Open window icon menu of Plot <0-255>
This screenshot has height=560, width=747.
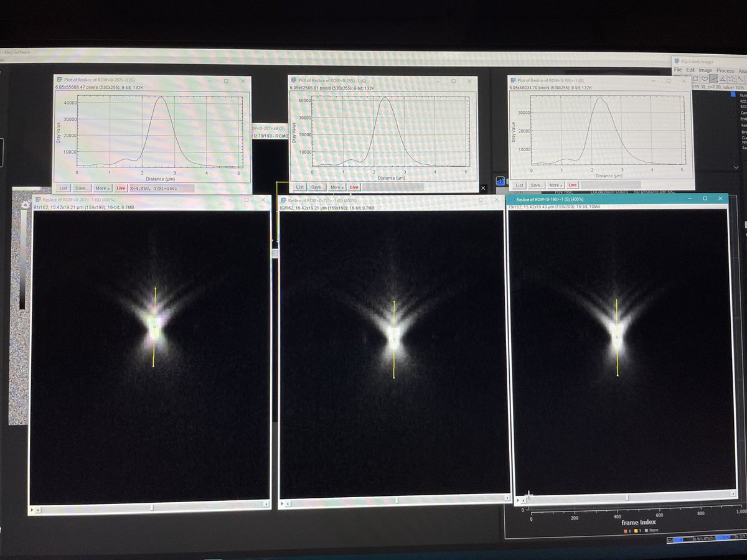click(293, 80)
